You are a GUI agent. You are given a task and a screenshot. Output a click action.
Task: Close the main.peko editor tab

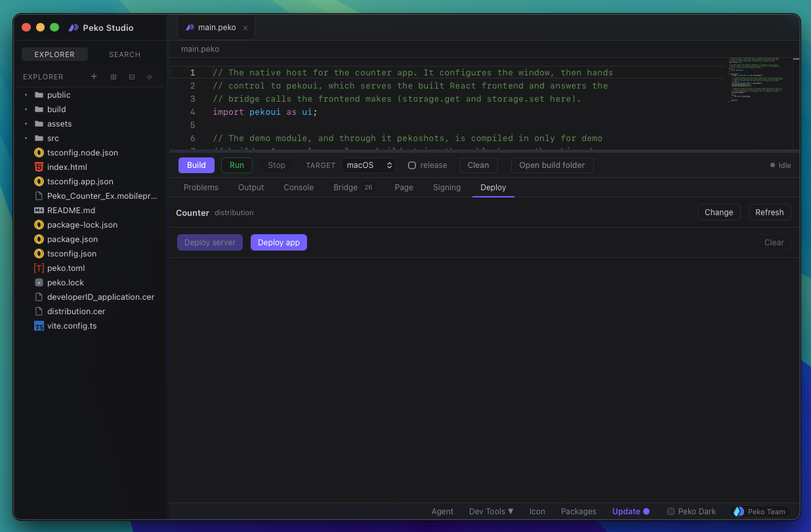[245, 28]
